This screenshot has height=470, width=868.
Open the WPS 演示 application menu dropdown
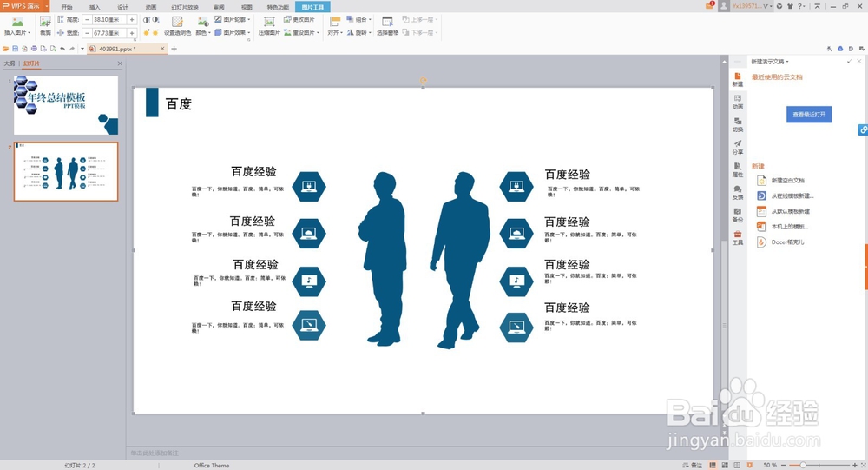click(x=47, y=6)
